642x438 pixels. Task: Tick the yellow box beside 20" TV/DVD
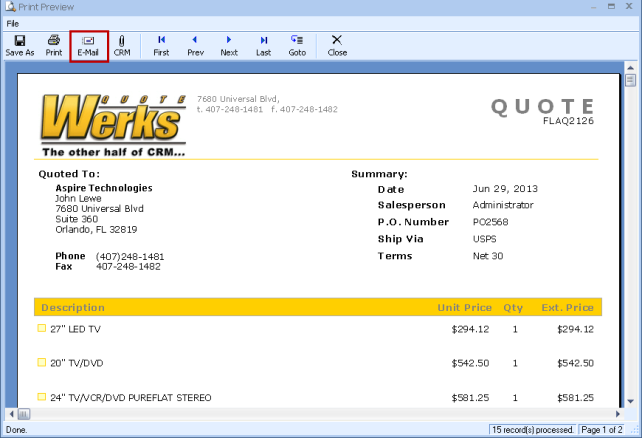point(42,362)
